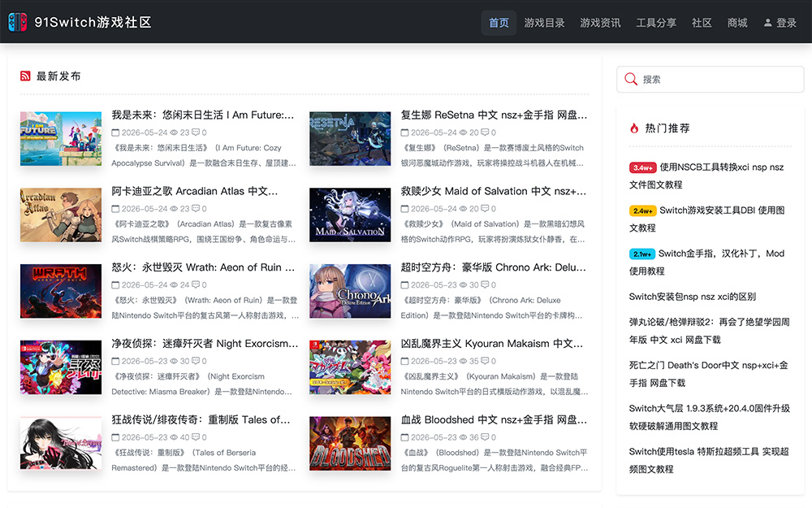The image size is (812, 508).
Task: Open Switch使用tesla 特斯拉超频工具 link
Action: coord(709,460)
